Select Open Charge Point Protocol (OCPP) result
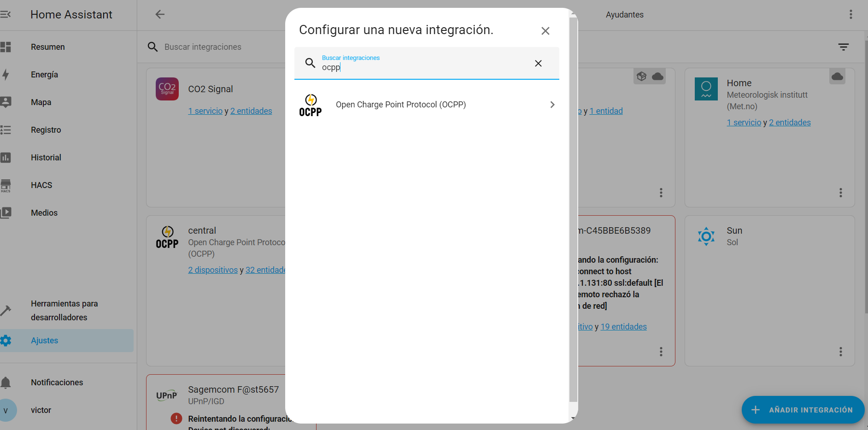The height and width of the screenshot is (430, 868). point(427,105)
